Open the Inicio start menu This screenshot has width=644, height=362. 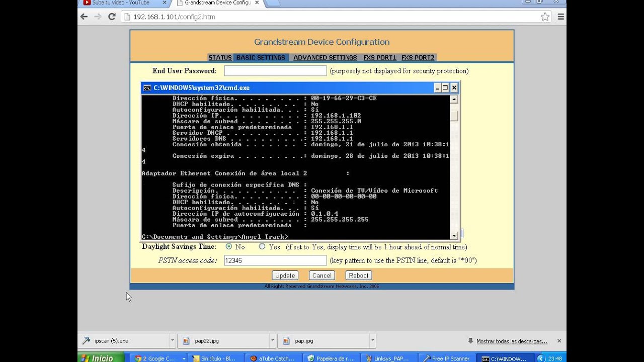(x=101, y=358)
